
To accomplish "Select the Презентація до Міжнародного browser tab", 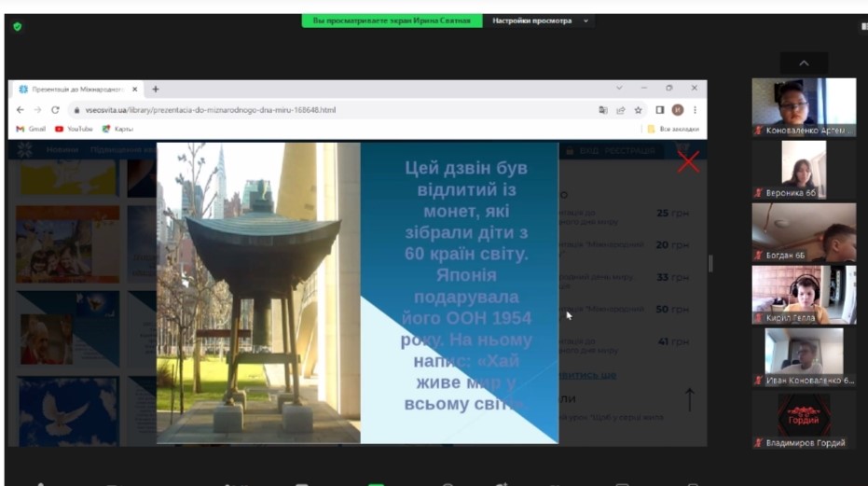I will [x=76, y=89].
